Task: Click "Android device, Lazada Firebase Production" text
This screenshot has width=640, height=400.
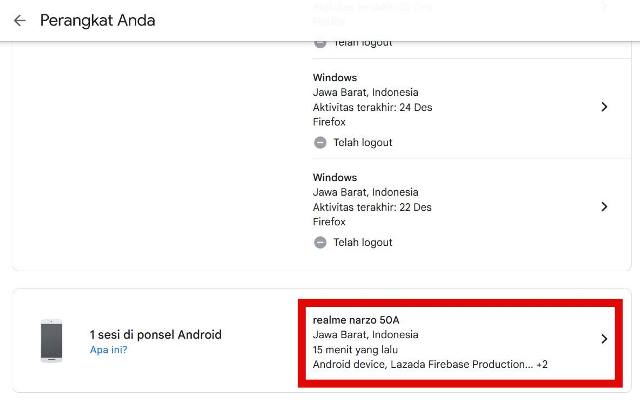Action: (422, 364)
